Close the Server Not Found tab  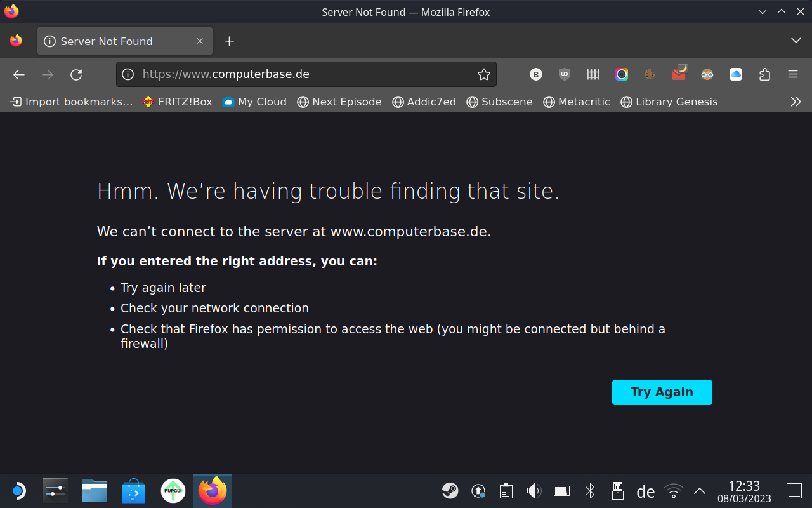pos(200,41)
